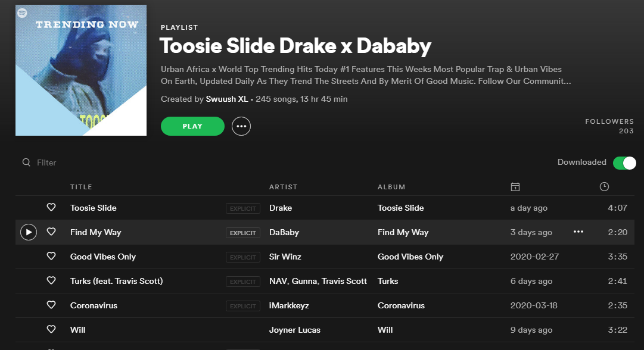Open more options for Find My Way track

pos(578,232)
